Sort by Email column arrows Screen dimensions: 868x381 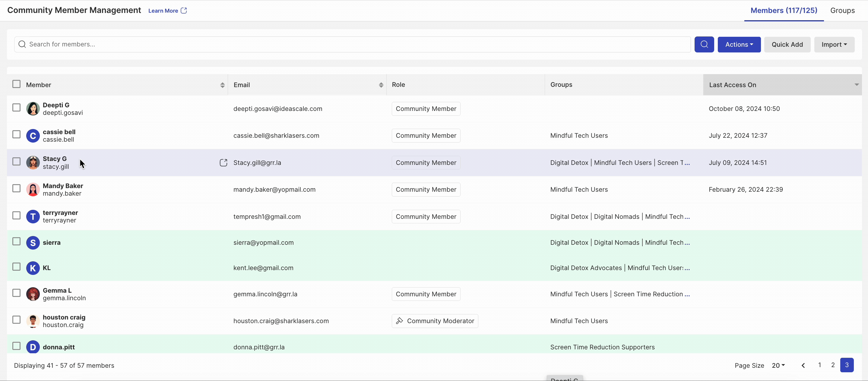pos(381,85)
